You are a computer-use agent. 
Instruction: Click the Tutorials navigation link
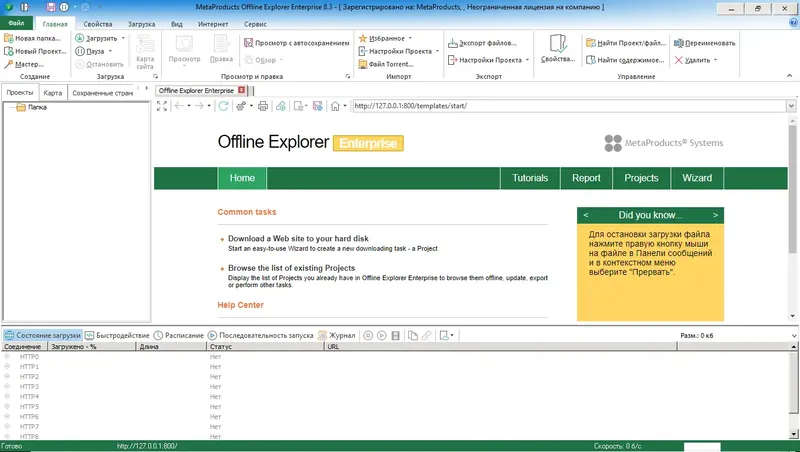coord(530,178)
